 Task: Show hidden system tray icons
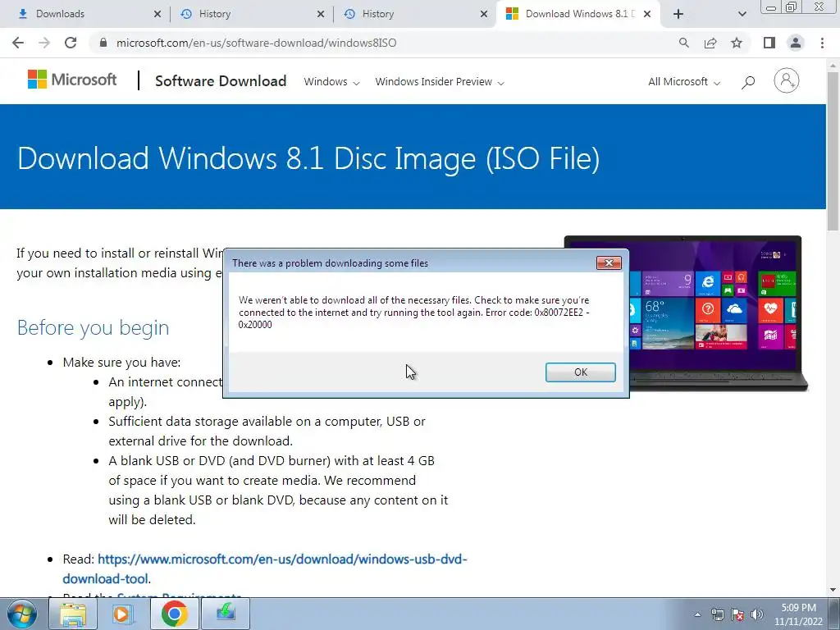click(697, 614)
